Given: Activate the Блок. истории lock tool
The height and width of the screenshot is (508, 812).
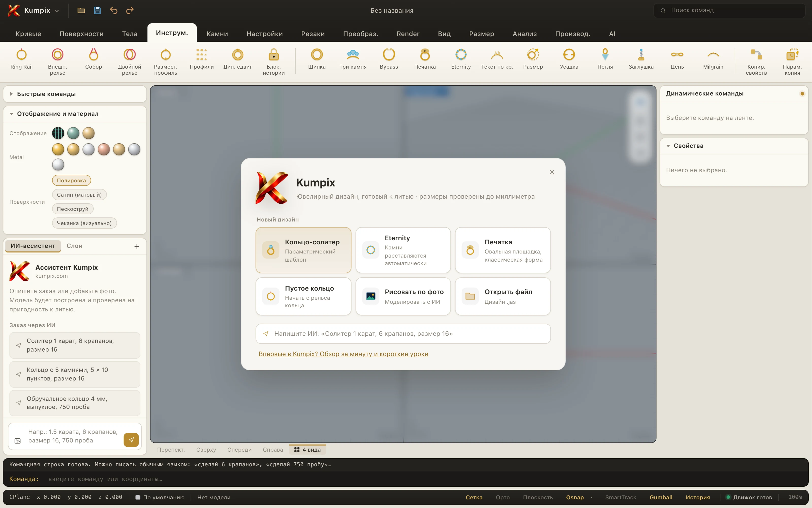Looking at the screenshot, I should click(274, 61).
